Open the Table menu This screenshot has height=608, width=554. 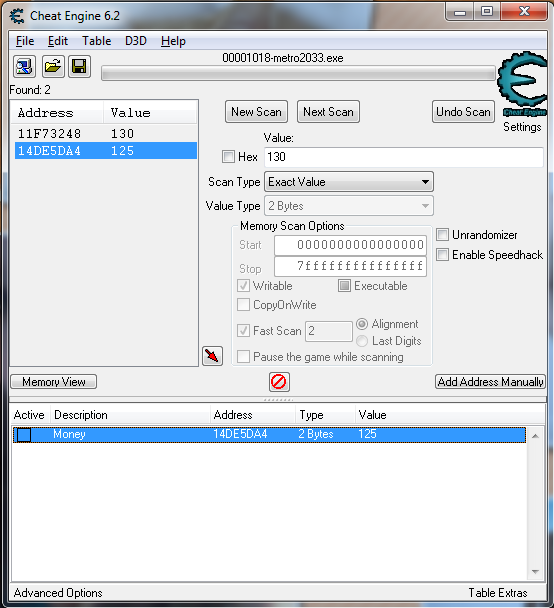97,41
